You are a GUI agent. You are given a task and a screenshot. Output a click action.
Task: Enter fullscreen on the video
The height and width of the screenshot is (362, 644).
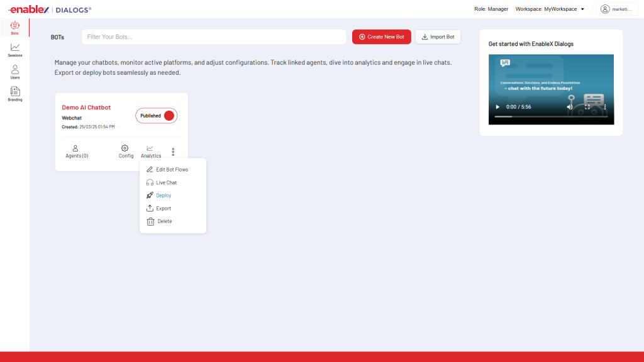587,107
